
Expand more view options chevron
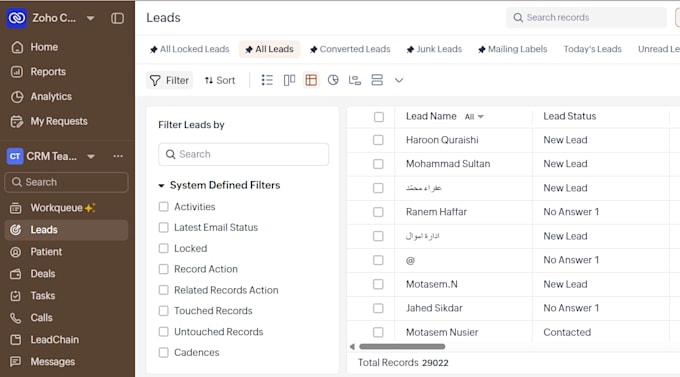pyautogui.click(x=399, y=80)
